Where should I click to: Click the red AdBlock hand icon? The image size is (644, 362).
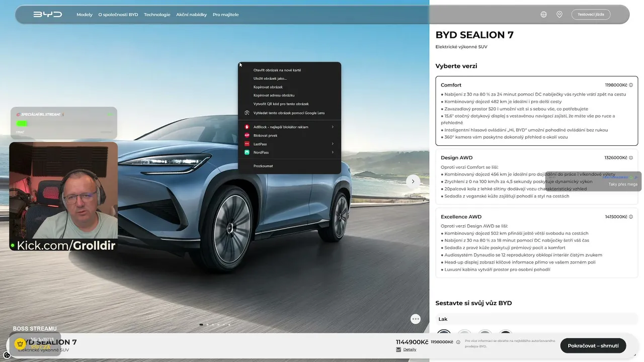[247, 127]
